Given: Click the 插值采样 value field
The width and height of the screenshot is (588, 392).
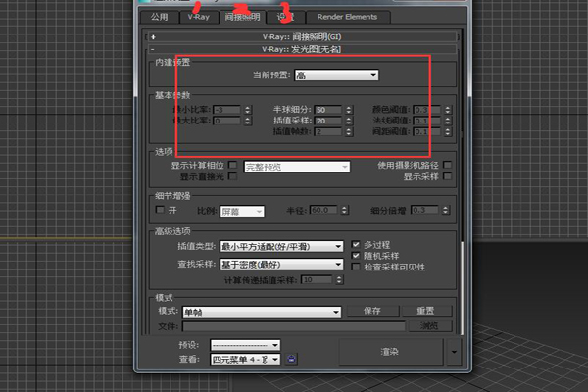Looking at the screenshot, I should tap(327, 120).
